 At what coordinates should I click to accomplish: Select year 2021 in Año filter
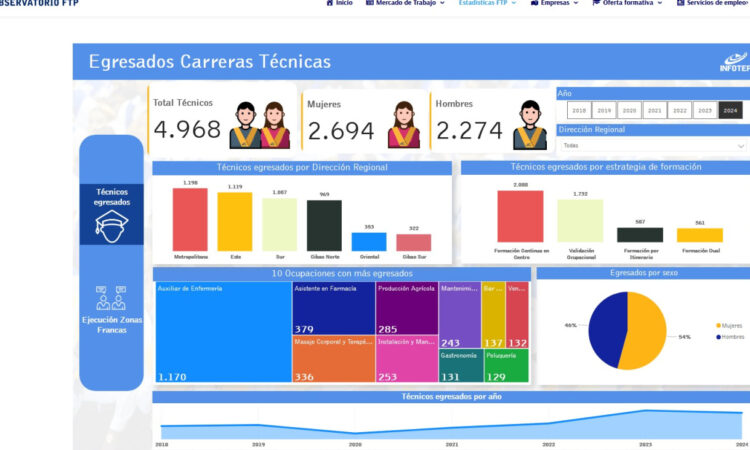click(x=654, y=111)
